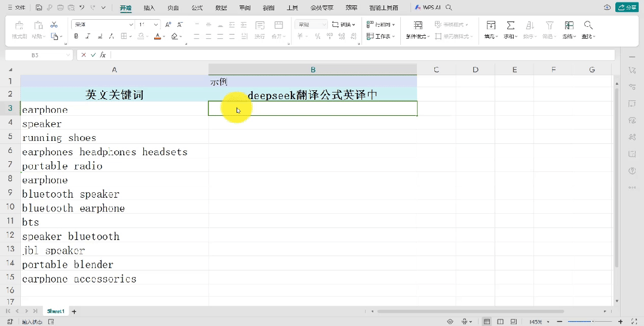Image resolution: width=644 pixels, height=326 pixels.
Task: Open the File (文件) menu
Action: click(x=17, y=7)
